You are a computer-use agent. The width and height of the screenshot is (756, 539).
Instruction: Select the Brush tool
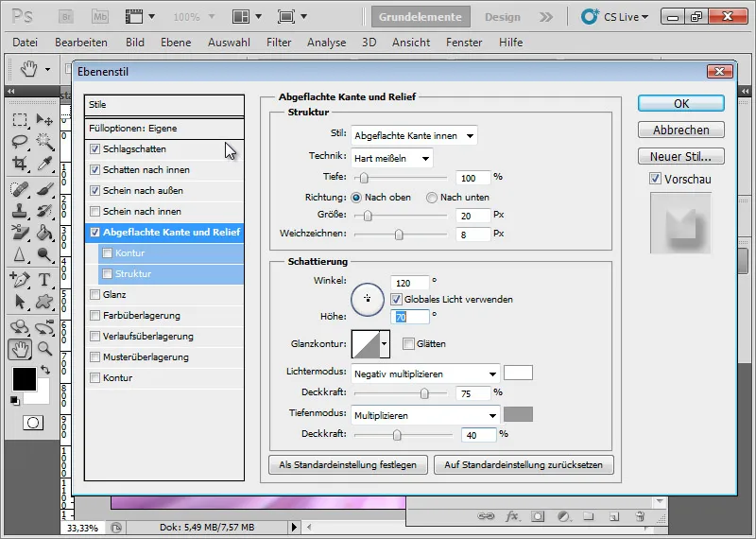pyautogui.click(x=44, y=189)
